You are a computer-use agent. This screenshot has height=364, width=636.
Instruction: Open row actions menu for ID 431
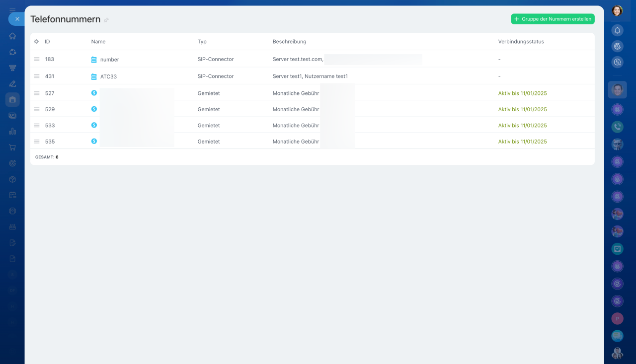tap(37, 76)
